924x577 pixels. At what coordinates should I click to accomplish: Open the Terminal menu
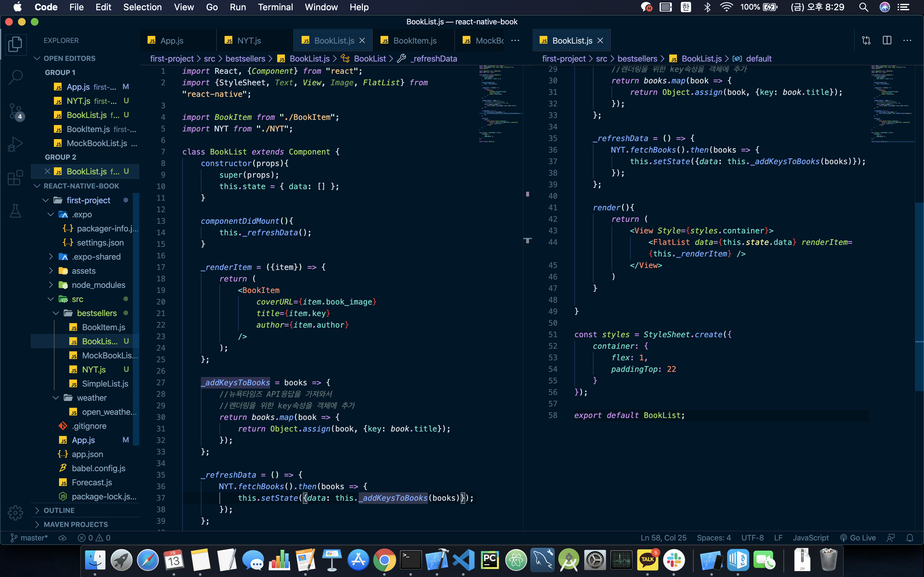pyautogui.click(x=275, y=7)
